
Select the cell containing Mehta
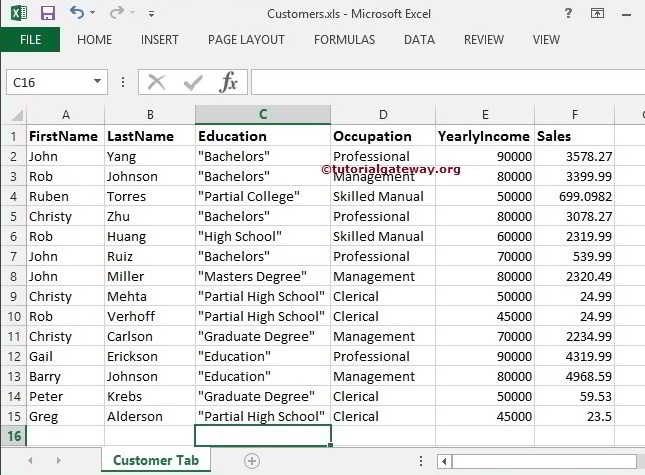pos(150,297)
